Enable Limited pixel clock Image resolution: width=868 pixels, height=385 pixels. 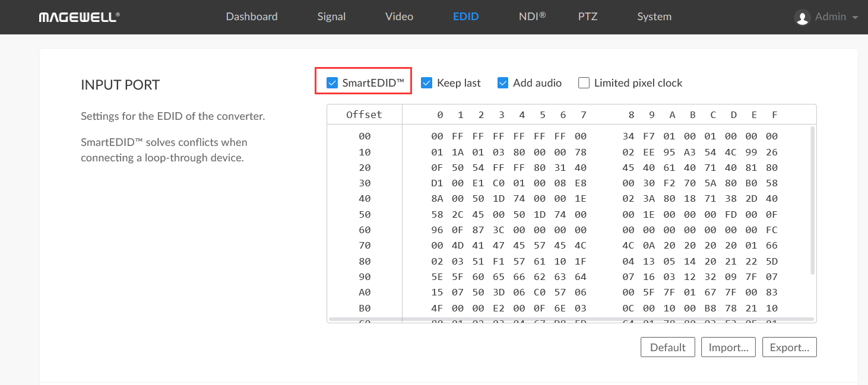pos(584,83)
